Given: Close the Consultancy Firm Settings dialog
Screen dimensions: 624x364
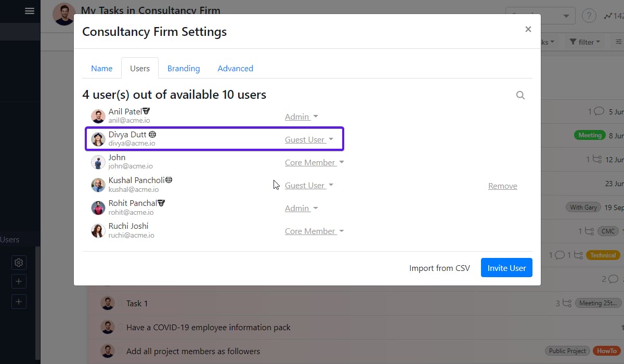Looking at the screenshot, I should coord(528,29).
